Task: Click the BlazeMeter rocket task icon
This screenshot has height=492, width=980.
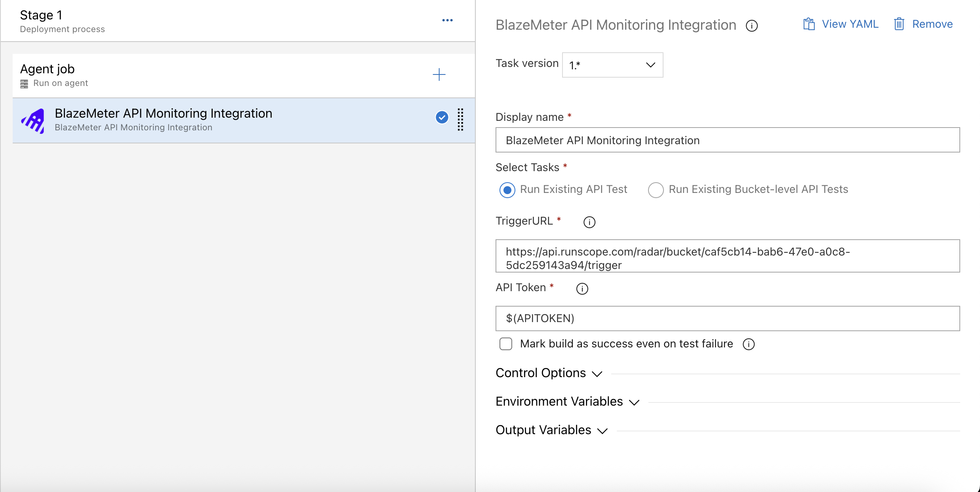Action: (33, 120)
